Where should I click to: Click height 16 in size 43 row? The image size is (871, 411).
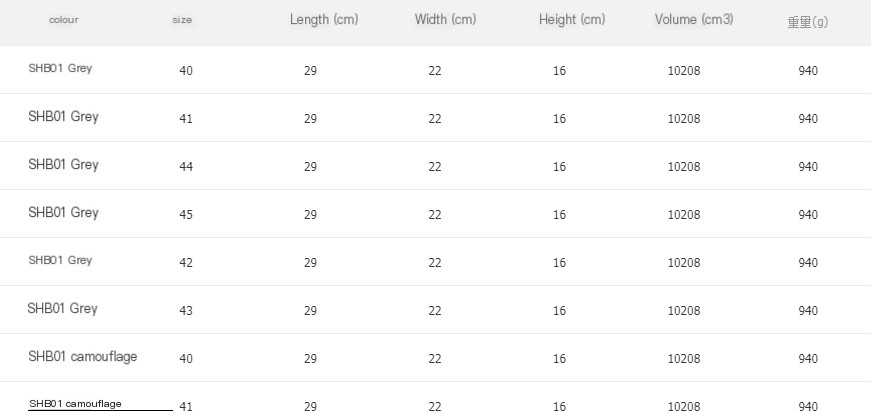click(559, 310)
